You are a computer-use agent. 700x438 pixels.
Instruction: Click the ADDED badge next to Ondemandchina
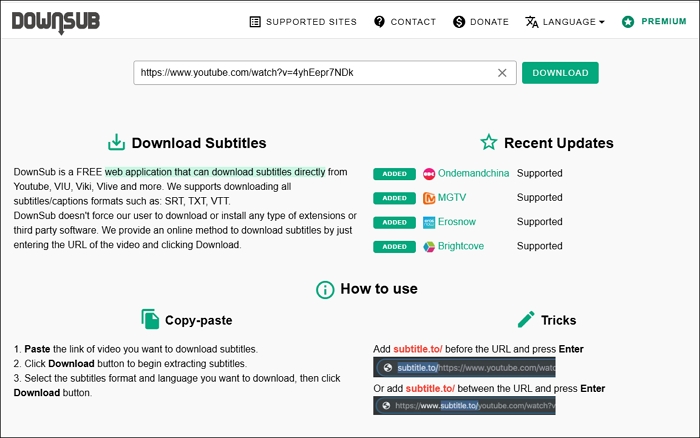click(394, 174)
